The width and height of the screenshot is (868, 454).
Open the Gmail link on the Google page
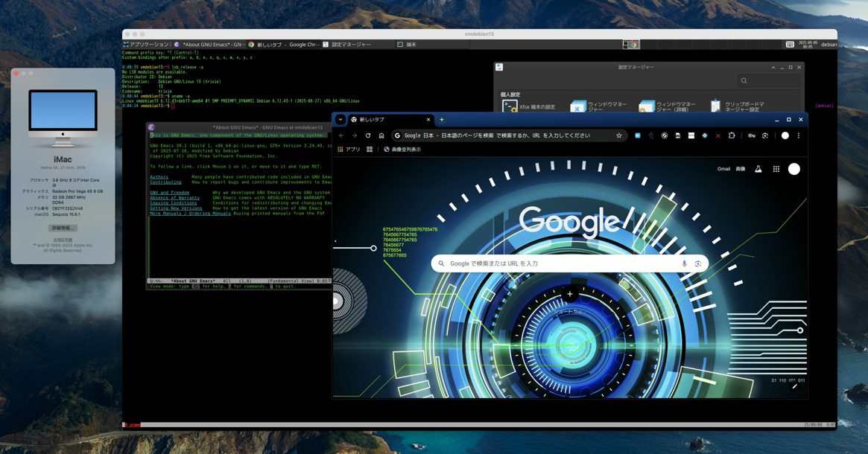pos(723,169)
